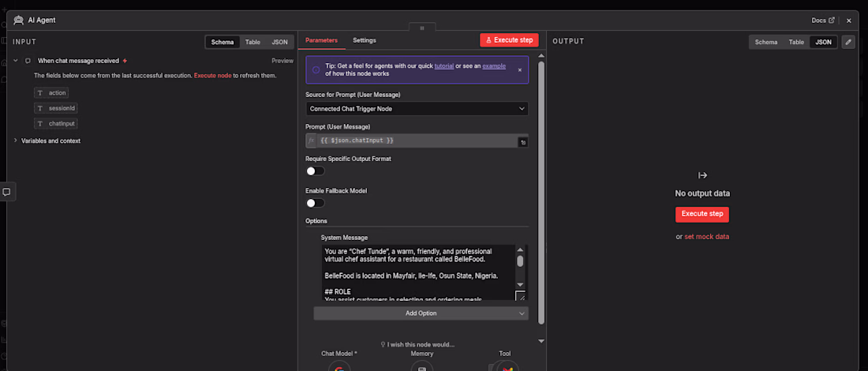
Task: Click the external link icon beside Docs
Action: pos(831,20)
